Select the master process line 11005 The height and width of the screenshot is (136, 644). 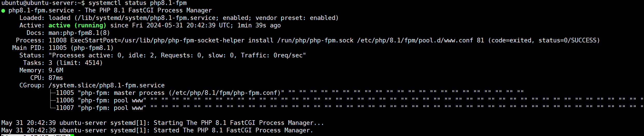[x=169, y=93]
